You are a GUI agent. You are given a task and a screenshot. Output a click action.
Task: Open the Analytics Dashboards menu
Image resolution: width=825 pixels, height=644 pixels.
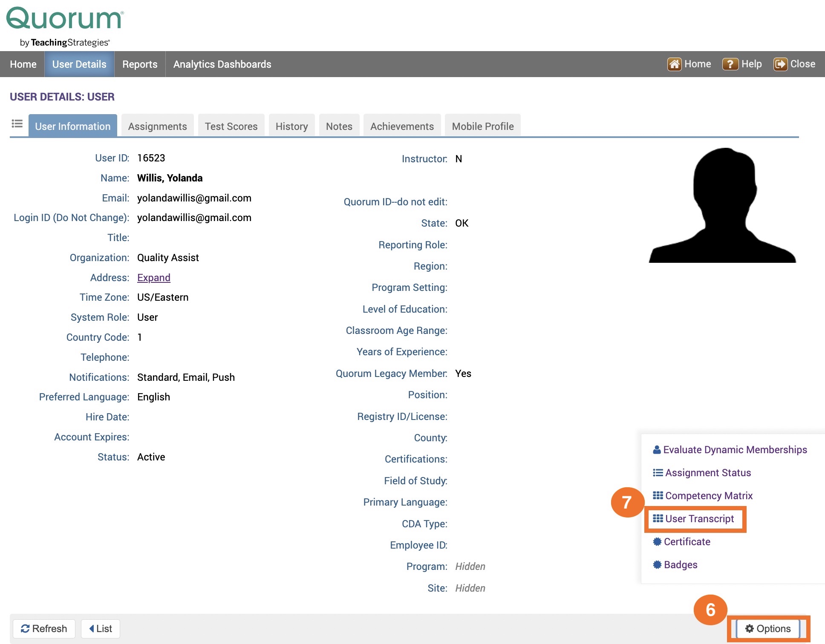tap(222, 64)
